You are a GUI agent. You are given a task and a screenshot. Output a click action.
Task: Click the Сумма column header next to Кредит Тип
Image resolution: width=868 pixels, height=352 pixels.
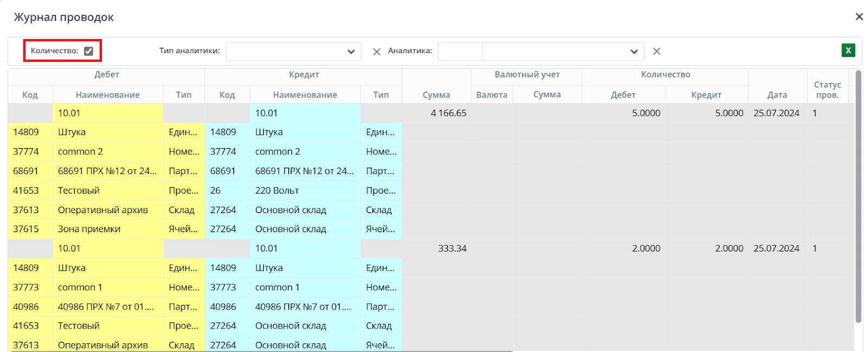click(436, 94)
